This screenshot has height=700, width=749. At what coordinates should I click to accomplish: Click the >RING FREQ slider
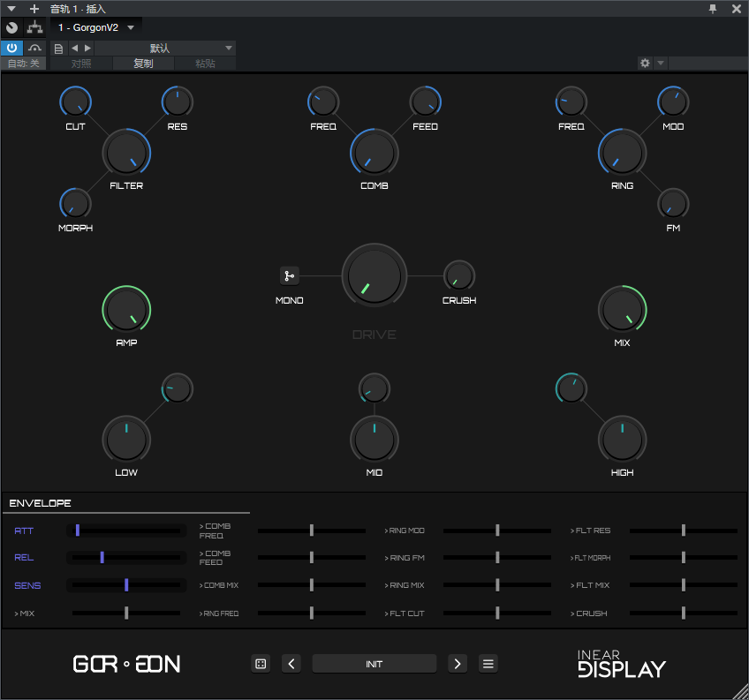click(312, 613)
